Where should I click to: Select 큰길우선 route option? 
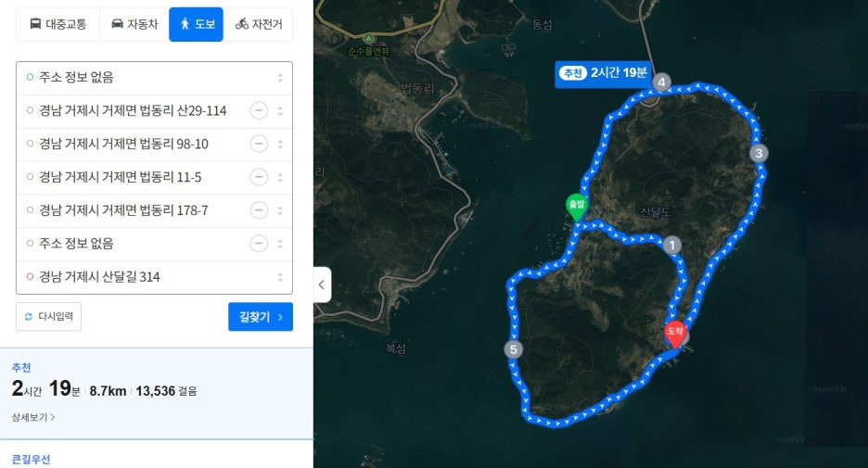coord(31,459)
